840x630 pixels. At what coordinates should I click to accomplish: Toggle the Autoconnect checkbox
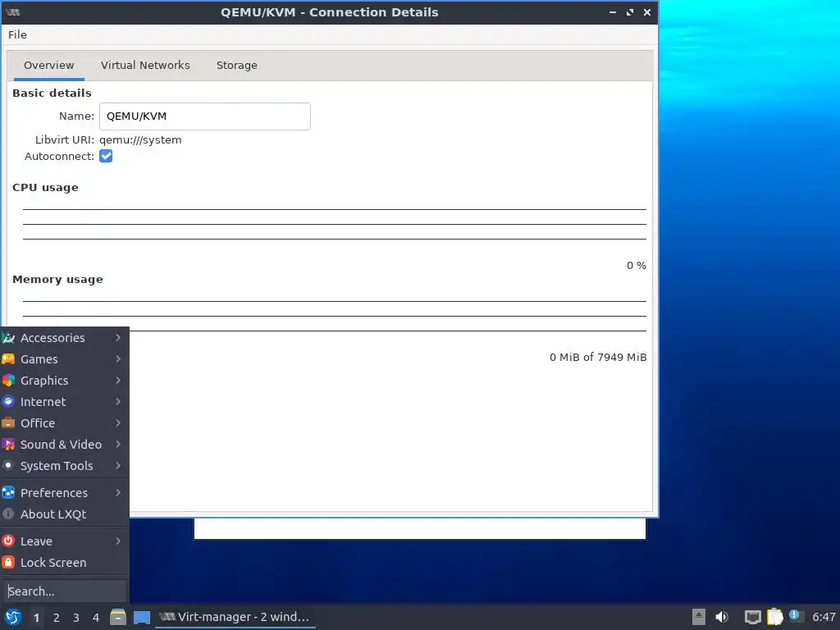[x=106, y=156]
